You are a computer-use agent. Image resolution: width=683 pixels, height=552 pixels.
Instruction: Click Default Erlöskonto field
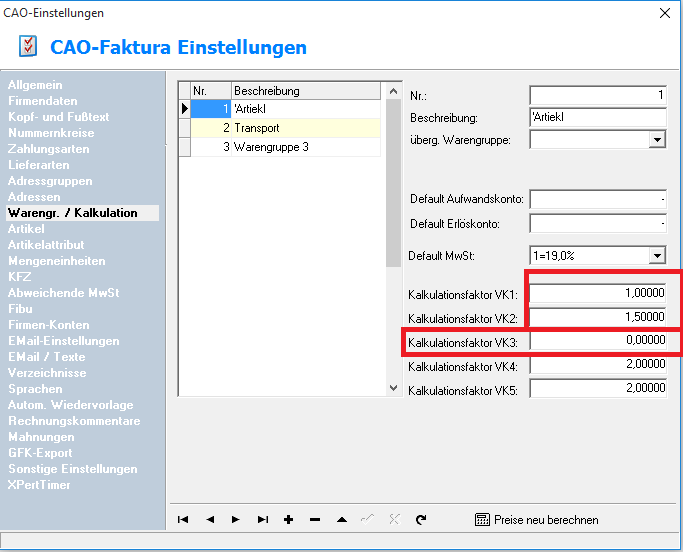[598, 224]
